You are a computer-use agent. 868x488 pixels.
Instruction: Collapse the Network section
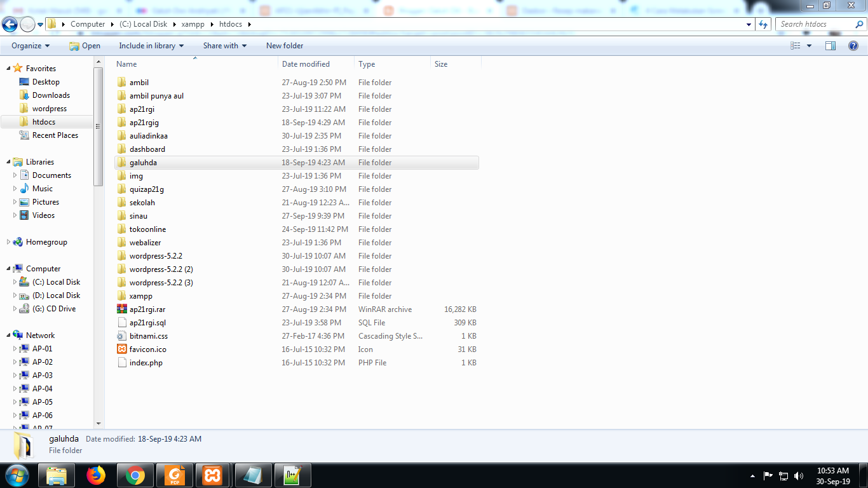tap(8, 335)
